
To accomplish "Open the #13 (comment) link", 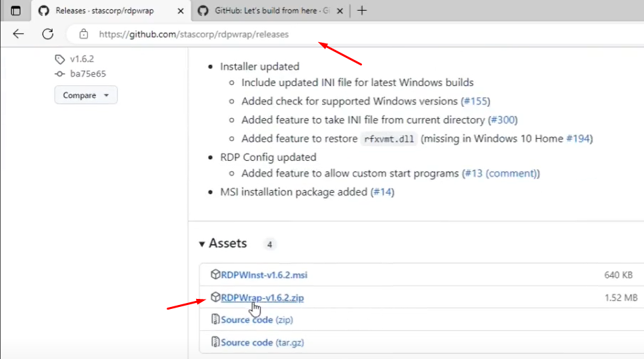I will [x=501, y=173].
